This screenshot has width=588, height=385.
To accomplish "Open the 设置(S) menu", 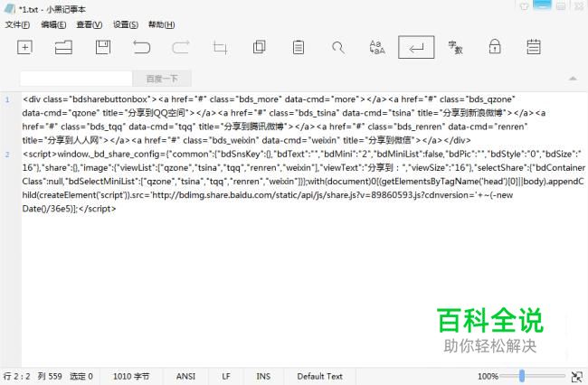I will click(126, 24).
